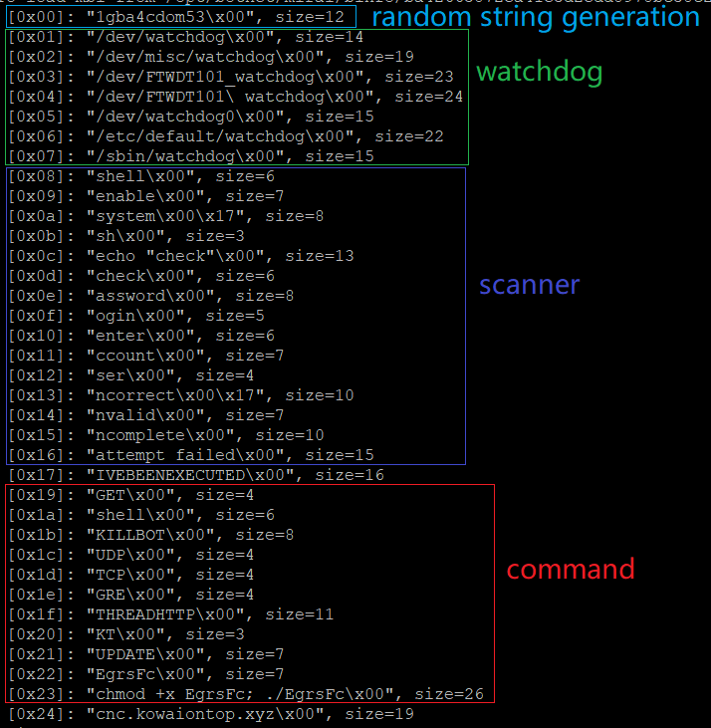Click the 'enable' string at 0x09

[145, 196]
